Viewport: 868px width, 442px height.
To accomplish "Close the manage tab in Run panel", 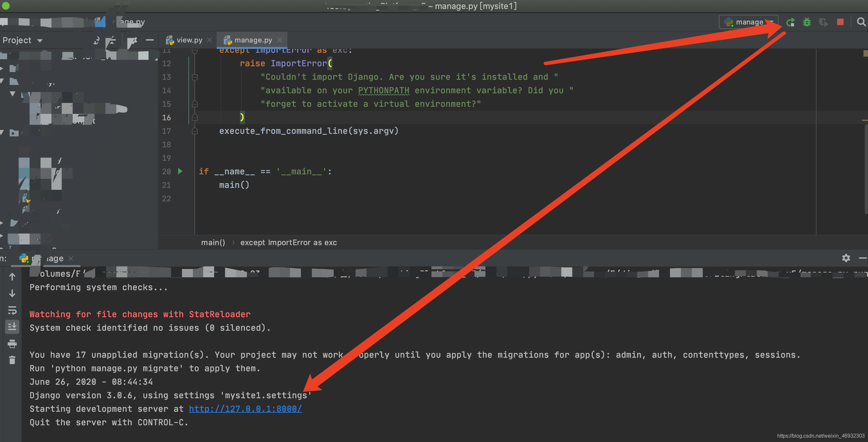I will [71, 259].
